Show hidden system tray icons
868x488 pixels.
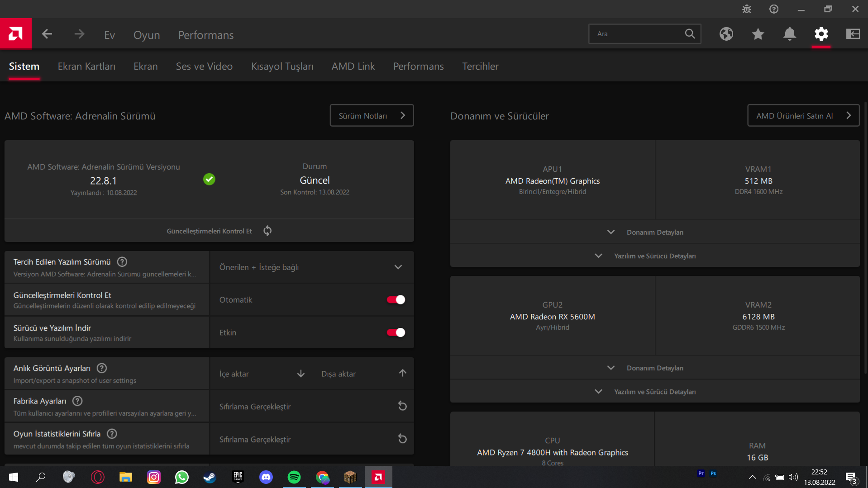point(752,477)
